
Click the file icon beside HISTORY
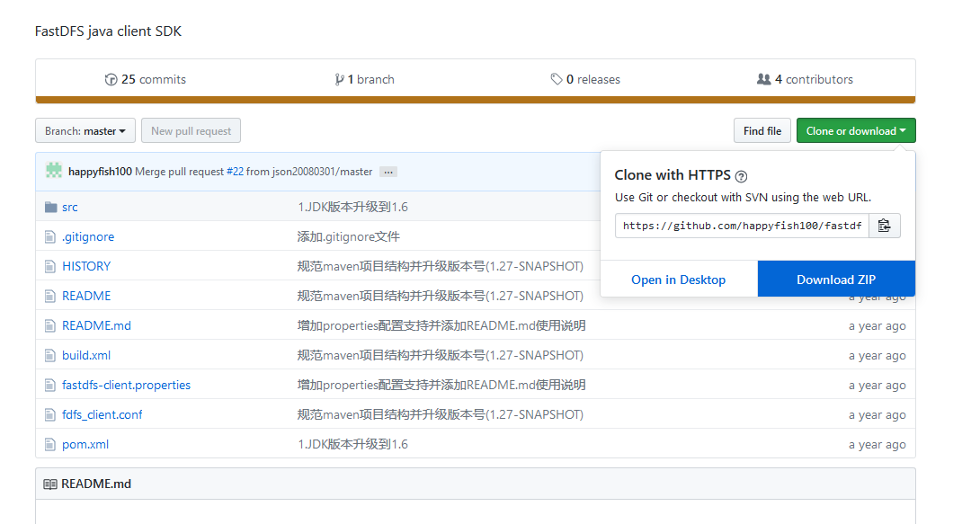[50, 266]
